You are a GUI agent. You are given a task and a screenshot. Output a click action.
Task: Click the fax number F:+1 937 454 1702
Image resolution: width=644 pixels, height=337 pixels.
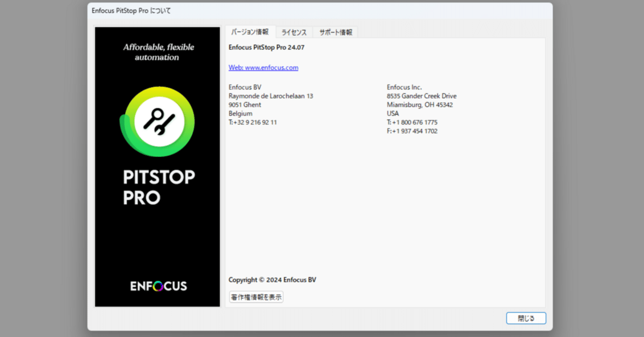pyautogui.click(x=413, y=131)
